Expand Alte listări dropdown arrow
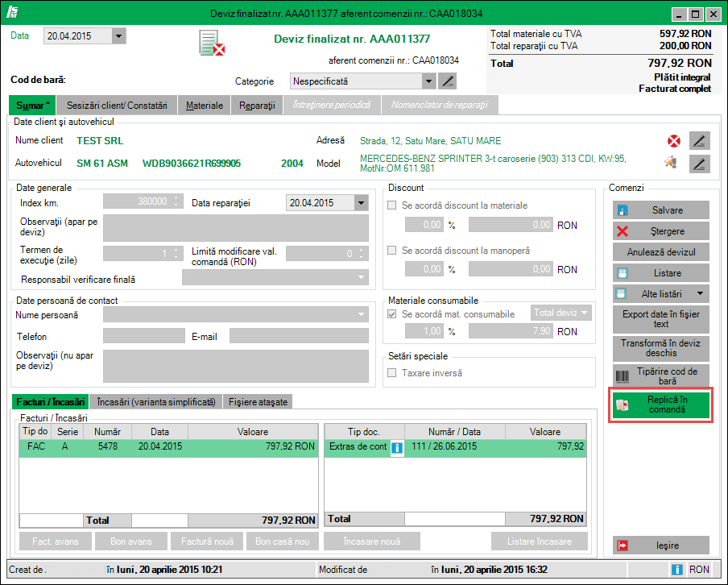728x585 pixels. (700, 293)
